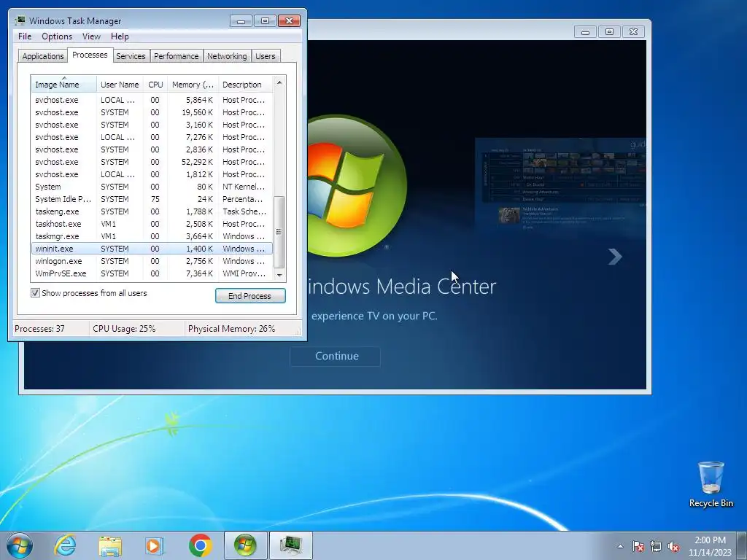Switch to the Users tab

[x=266, y=56]
